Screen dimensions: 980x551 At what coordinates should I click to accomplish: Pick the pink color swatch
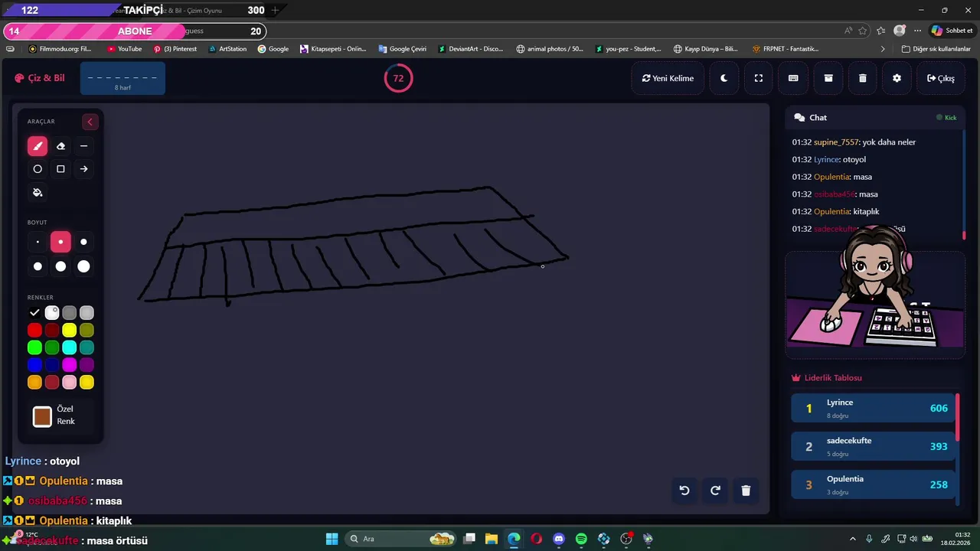click(x=70, y=383)
